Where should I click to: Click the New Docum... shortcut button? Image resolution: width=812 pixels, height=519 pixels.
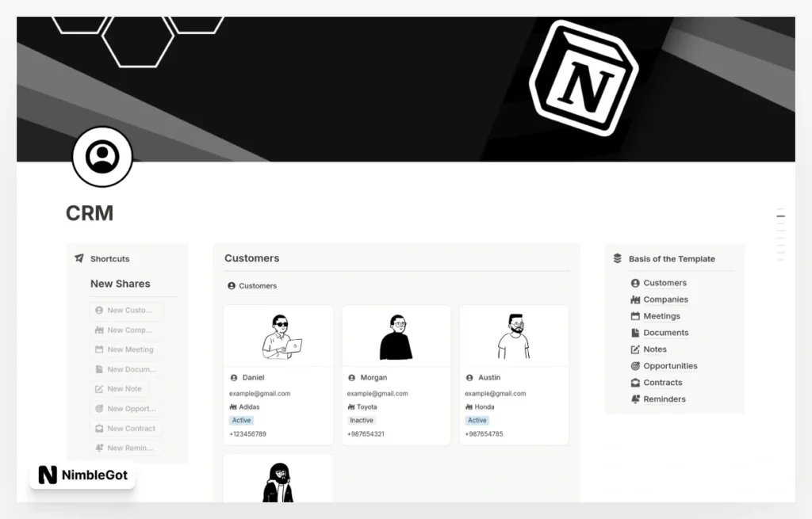pos(126,369)
